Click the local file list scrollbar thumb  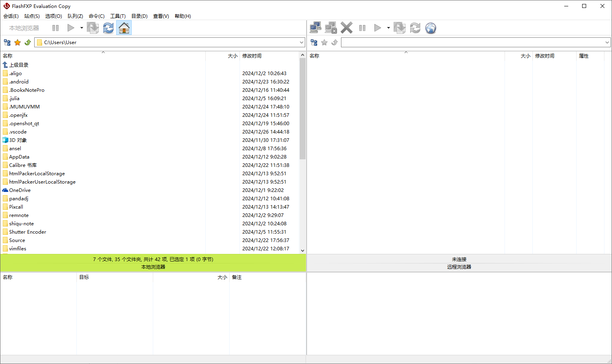302,109
